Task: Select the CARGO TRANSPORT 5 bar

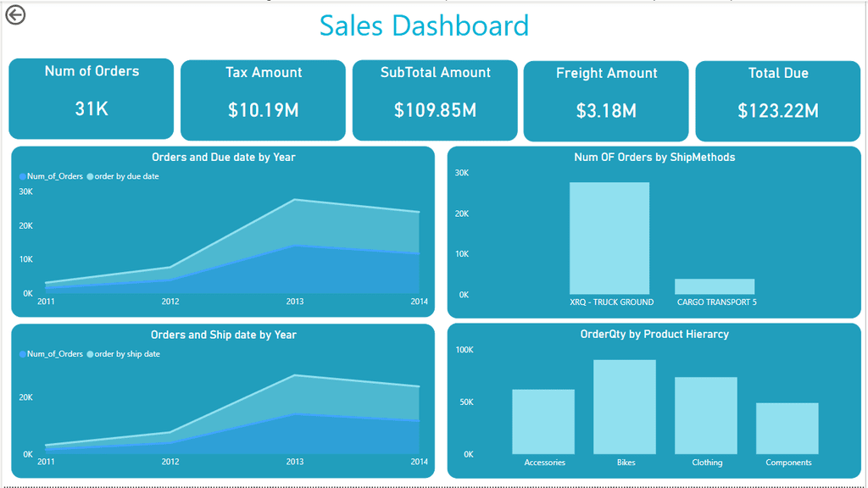Action: (715, 286)
